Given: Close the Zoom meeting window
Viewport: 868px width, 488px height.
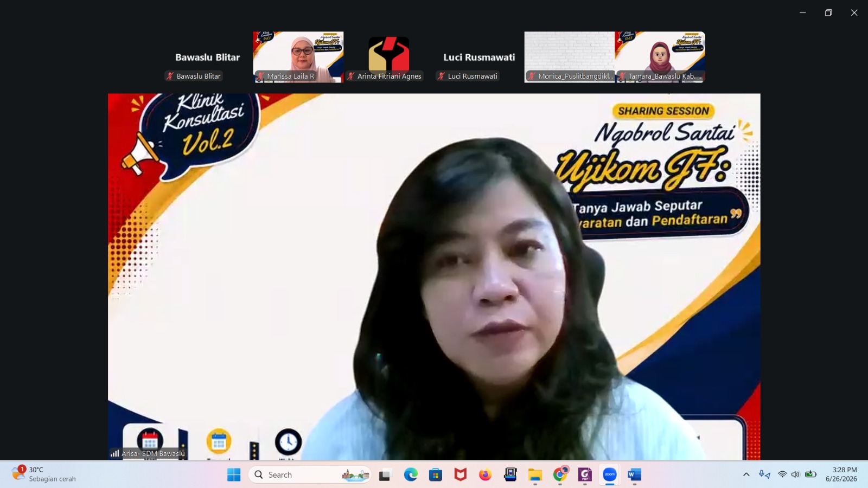Looking at the screenshot, I should [854, 12].
